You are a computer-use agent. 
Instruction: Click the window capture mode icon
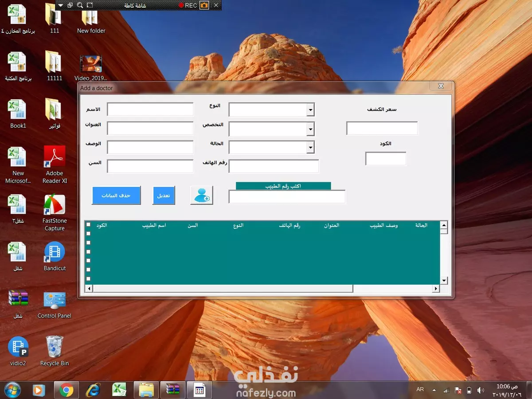(x=70, y=5)
